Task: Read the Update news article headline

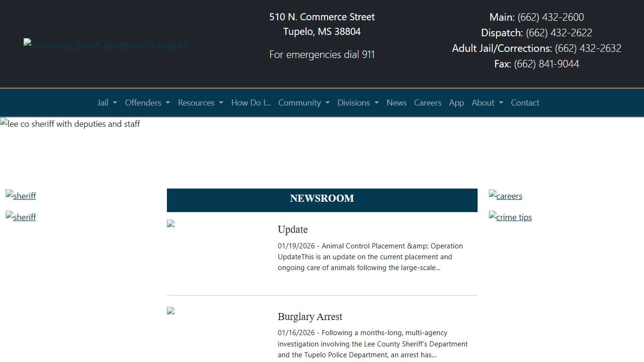Action: tap(293, 230)
